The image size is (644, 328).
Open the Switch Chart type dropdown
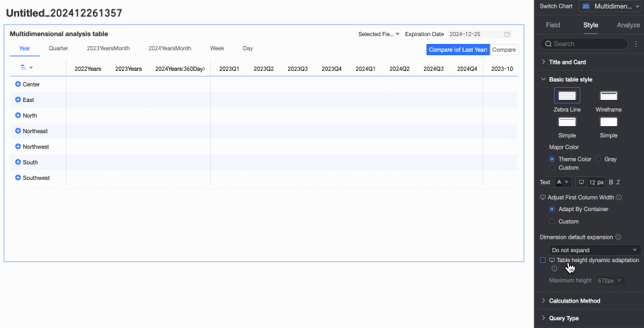(609, 6)
